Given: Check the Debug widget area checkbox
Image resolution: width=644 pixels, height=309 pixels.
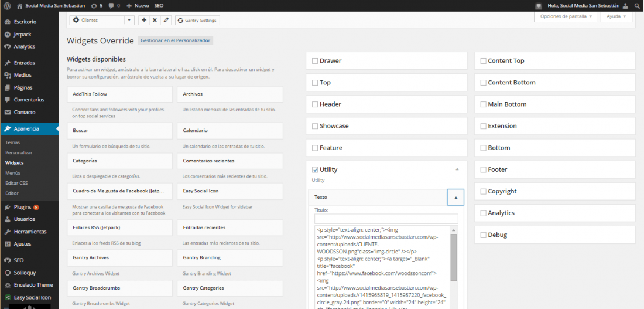Looking at the screenshot, I should [x=484, y=235].
